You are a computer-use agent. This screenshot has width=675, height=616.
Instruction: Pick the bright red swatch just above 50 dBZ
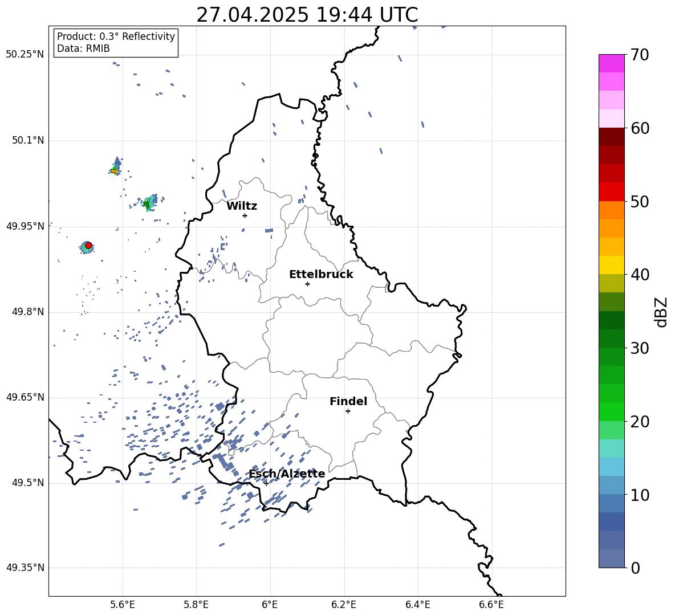tap(612, 192)
